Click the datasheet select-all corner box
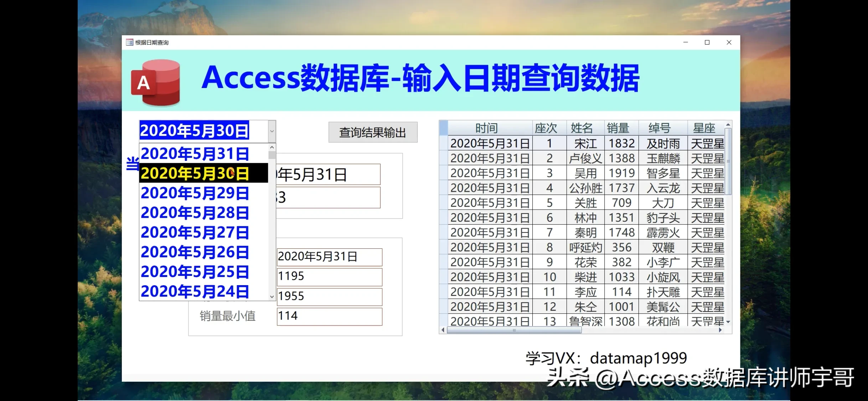This screenshot has width=868, height=401. coord(444,128)
